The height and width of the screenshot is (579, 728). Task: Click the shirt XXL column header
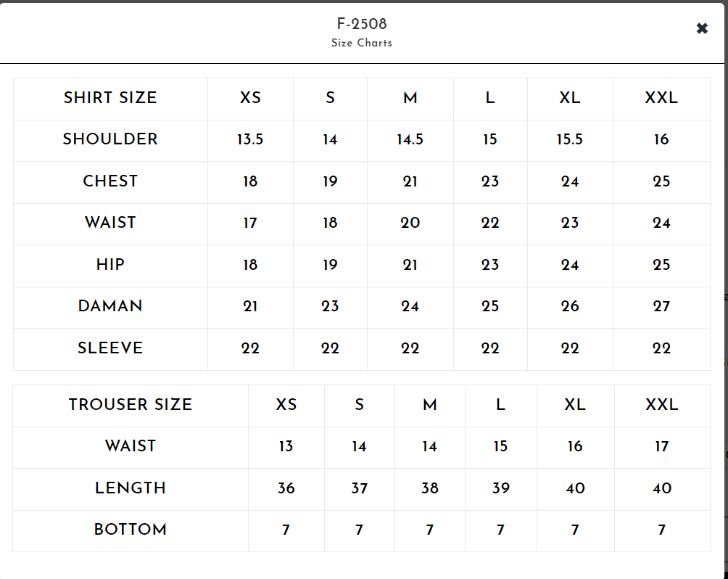pyautogui.click(x=661, y=98)
